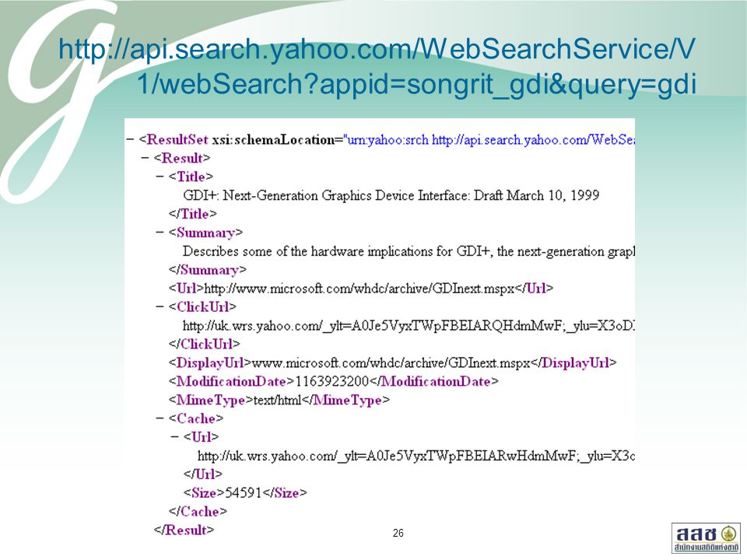Collapse the ResultSet root node
747x560 pixels.
click(130, 139)
